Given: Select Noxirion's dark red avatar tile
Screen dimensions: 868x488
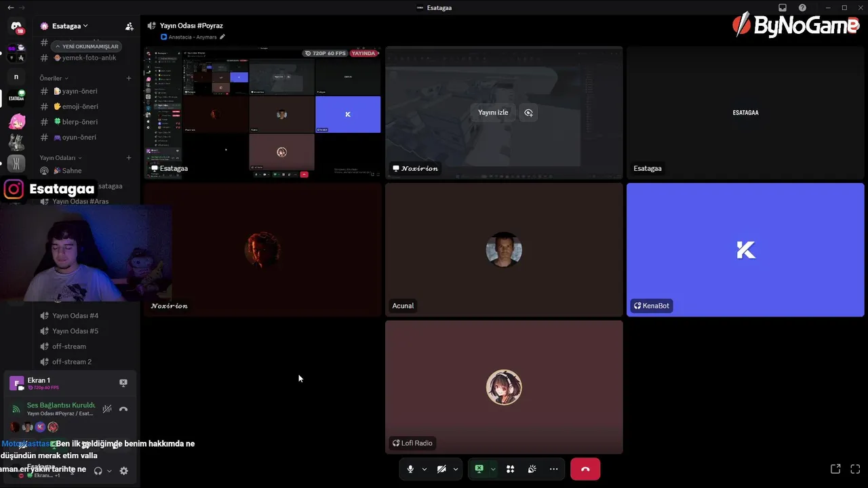Looking at the screenshot, I should coord(263,249).
